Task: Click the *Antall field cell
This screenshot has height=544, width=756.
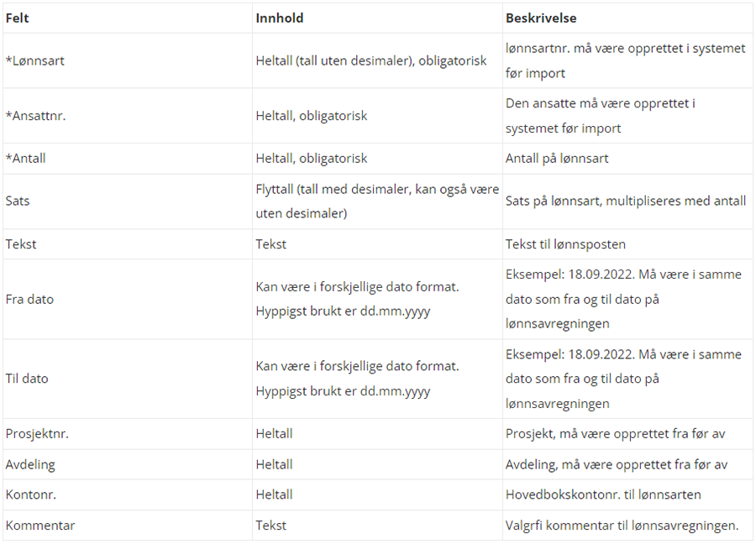Action: pos(26,158)
